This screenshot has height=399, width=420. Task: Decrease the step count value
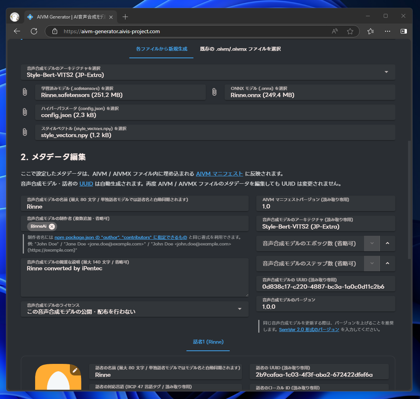pos(372,264)
